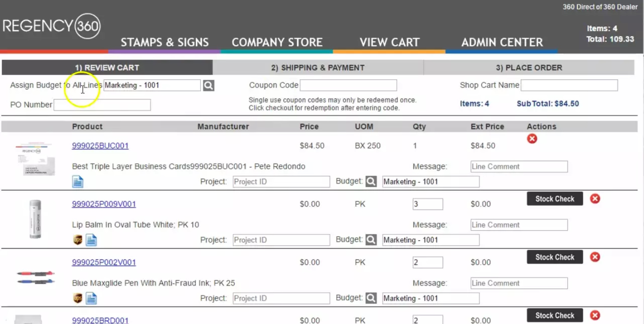Open product link 999025BUC001
The image size is (644, 324).
point(100,145)
